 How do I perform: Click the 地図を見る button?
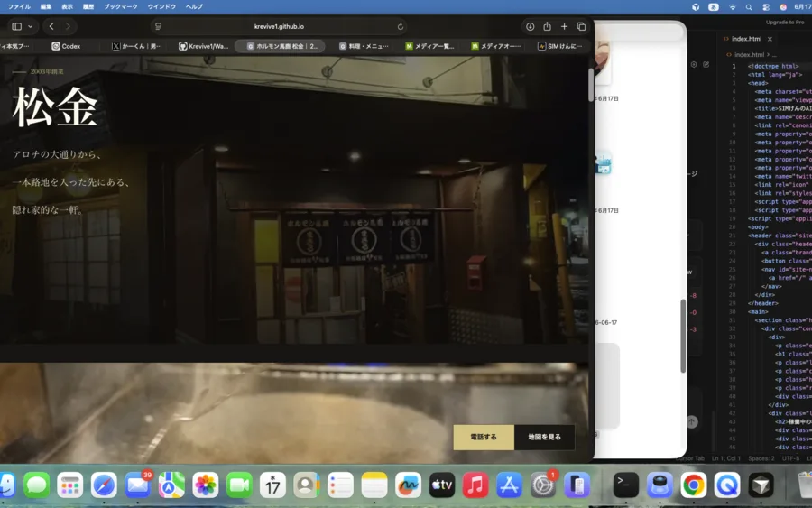(x=544, y=437)
